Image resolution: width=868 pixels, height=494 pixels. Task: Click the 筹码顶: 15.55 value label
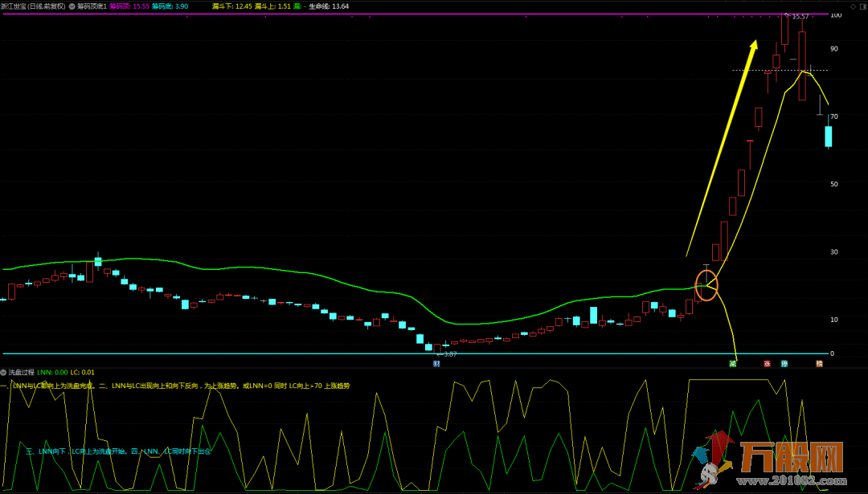(129, 6)
